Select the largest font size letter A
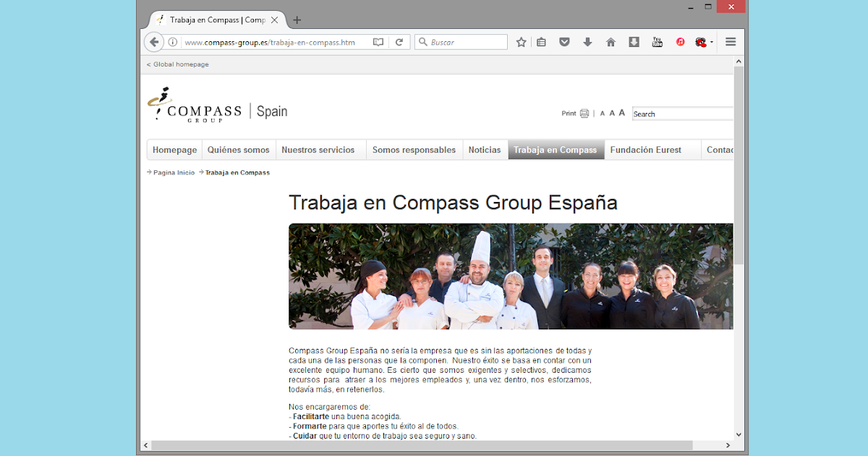Viewport: 868px width, 456px height. click(x=622, y=113)
